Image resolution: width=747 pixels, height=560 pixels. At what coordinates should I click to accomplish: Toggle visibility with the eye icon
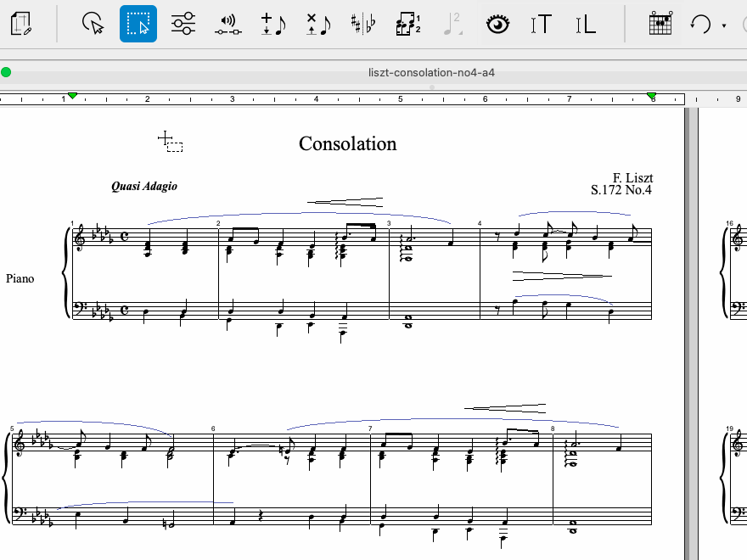coord(498,24)
